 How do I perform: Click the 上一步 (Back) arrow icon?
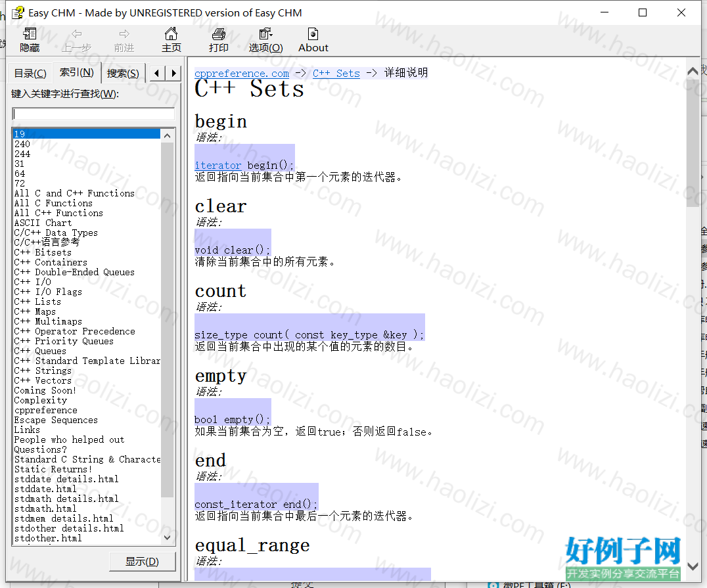pyautogui.click(x=77, y=34)
